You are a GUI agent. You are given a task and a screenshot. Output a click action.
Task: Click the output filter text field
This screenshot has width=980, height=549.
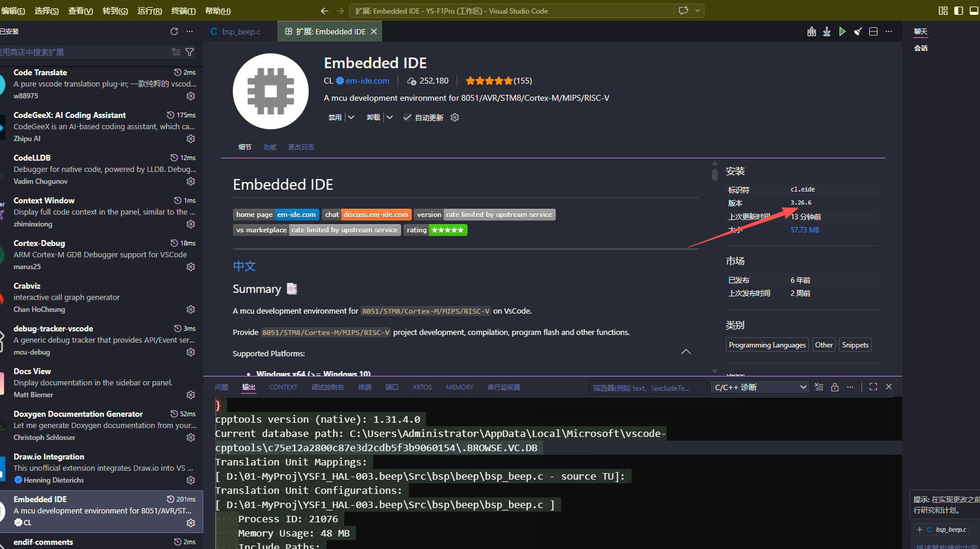coord(647,388)
